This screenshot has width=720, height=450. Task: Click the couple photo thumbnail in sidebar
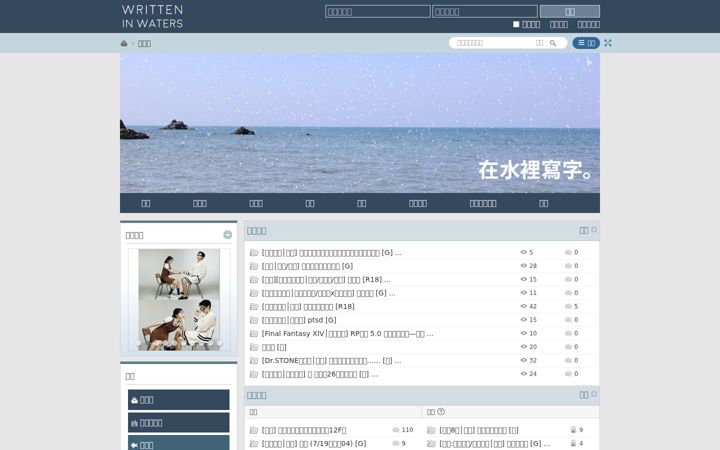click(179, 300)
